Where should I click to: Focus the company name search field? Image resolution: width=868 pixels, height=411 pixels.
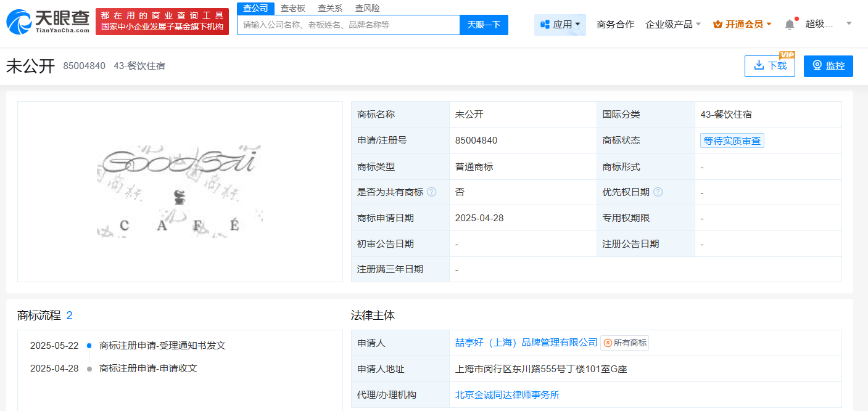[349, 25]
